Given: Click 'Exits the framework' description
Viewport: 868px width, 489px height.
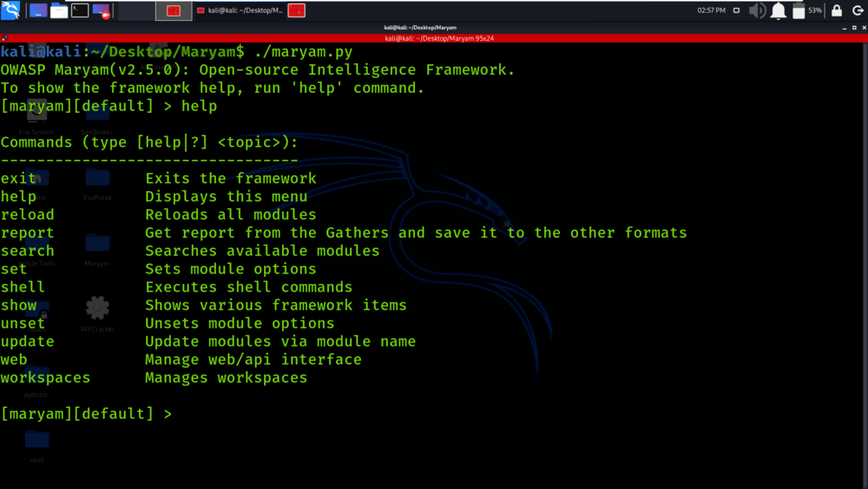Looking at the screenshot, I should [231, 178].
